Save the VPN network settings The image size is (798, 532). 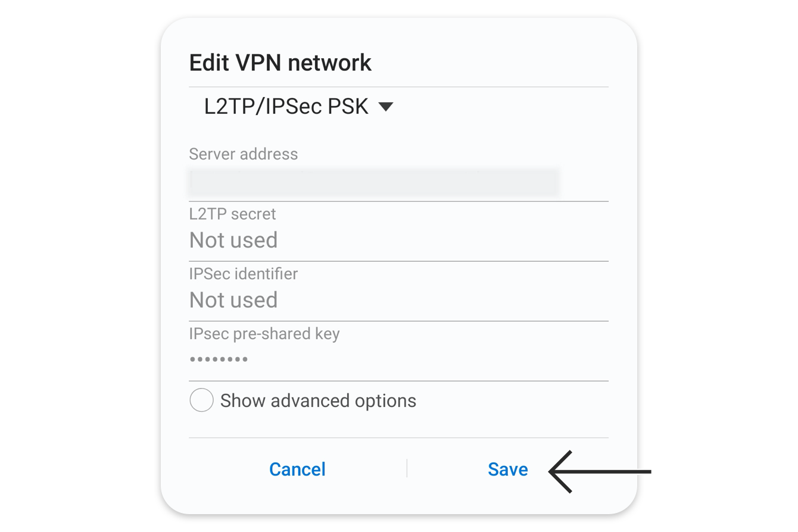point(508,470)
